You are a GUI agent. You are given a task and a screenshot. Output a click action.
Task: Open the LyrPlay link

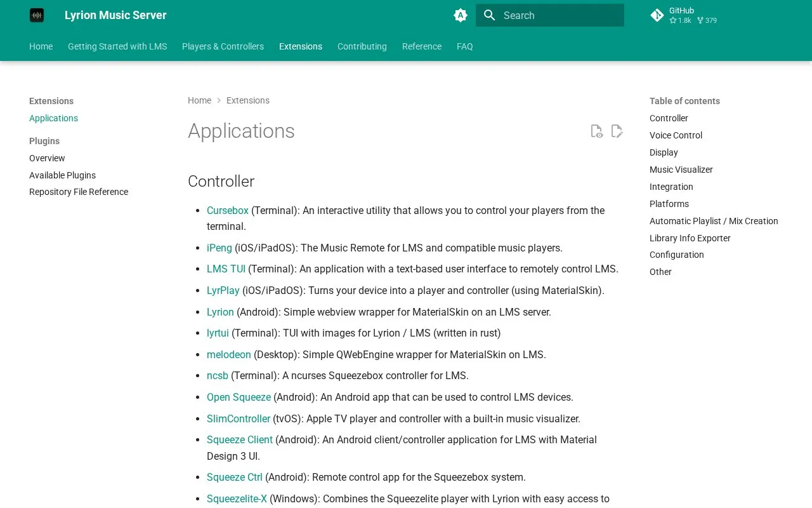pos(223,290)
